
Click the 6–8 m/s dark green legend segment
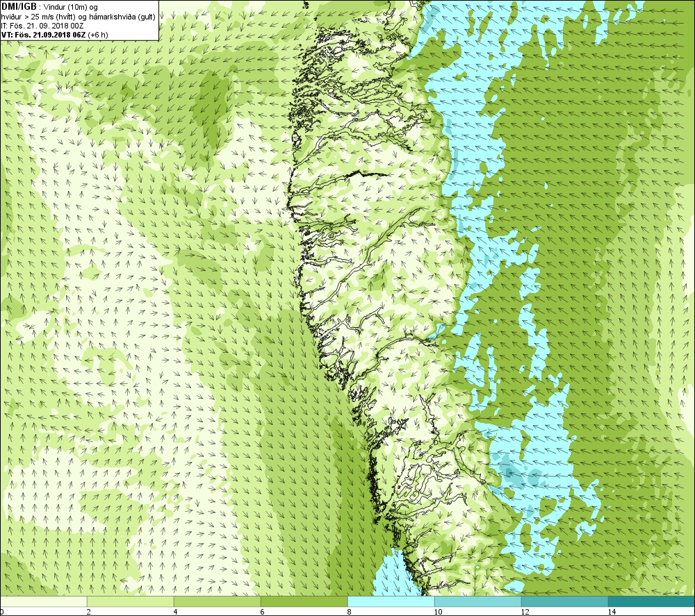tap(304, 601)
